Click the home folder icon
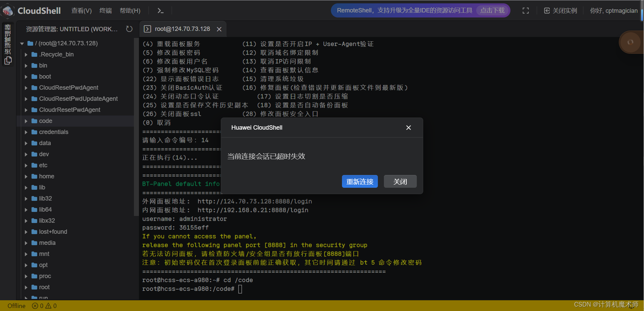The image size is (644, 311). click(x=34, y=176)
